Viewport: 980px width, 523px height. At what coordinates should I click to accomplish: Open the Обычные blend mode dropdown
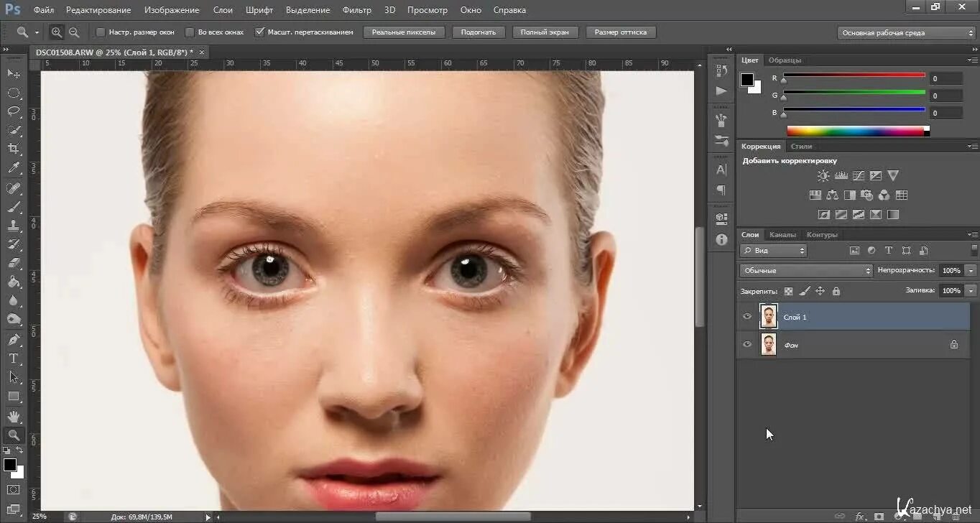coord(805,271)
